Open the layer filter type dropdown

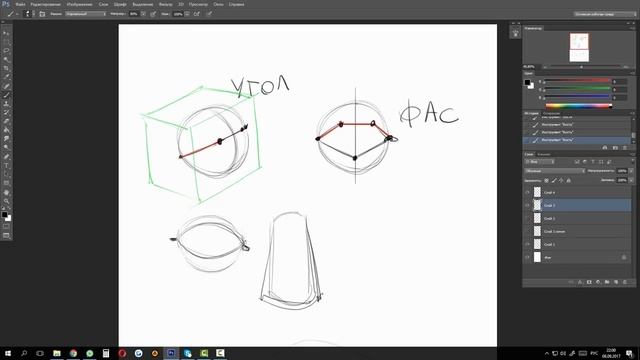tap(540, 162)
